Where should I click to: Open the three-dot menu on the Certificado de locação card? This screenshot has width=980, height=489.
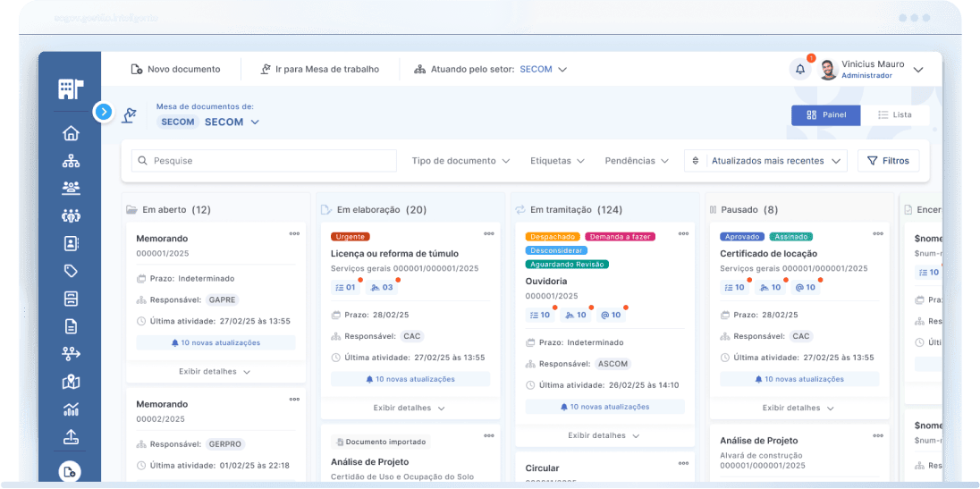point(878,233)
